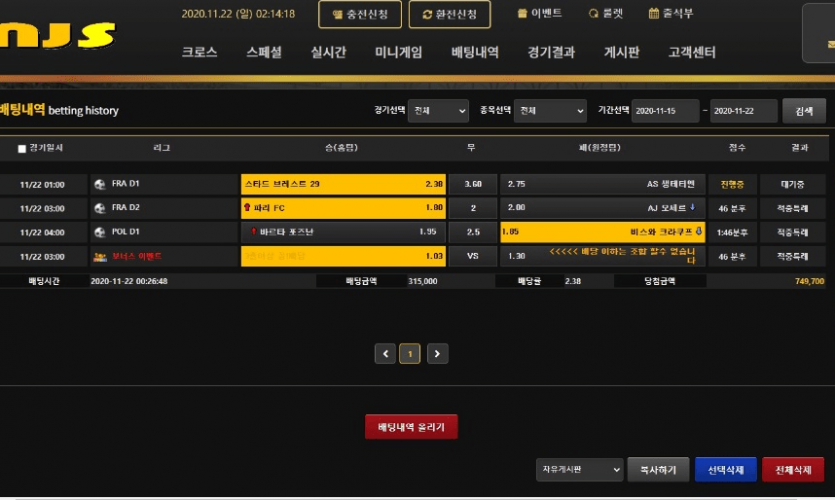Open the 자유게시판 board dropdown

pos(579,470)
